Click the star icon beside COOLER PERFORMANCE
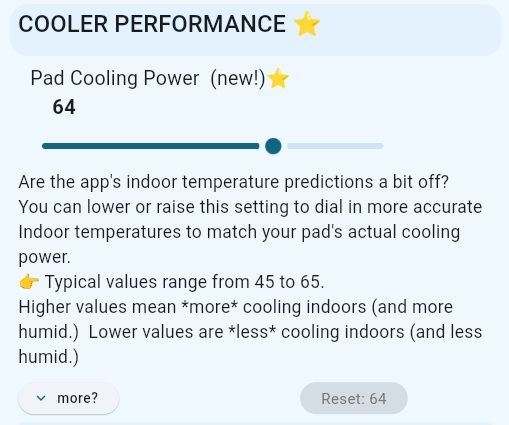509x425 pixels. click(307, 24)
